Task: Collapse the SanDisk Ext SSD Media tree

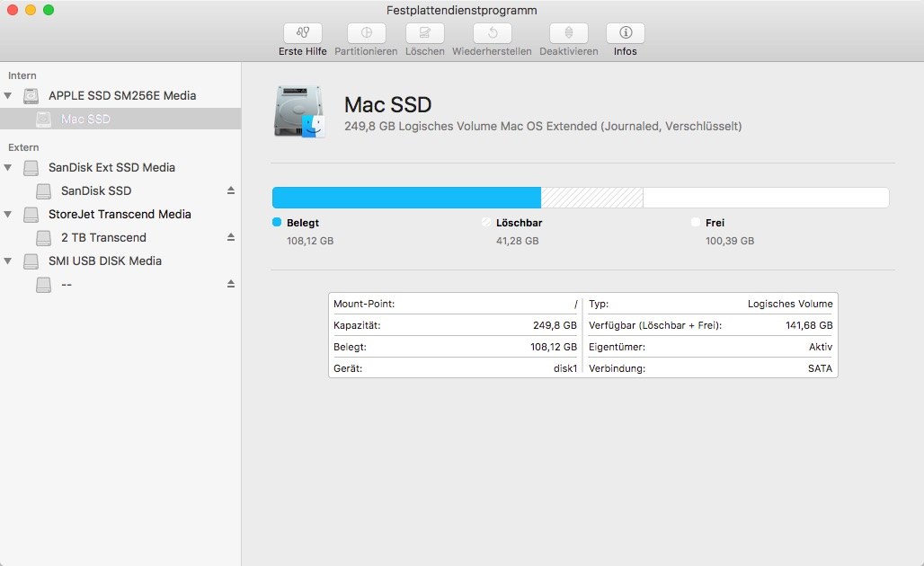Action: (x=8, y=167)
